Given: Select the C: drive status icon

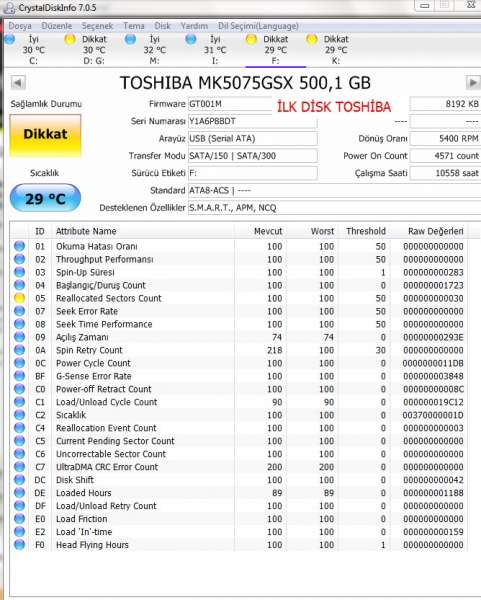Looking at the screenshot, I should pos(10,39).
